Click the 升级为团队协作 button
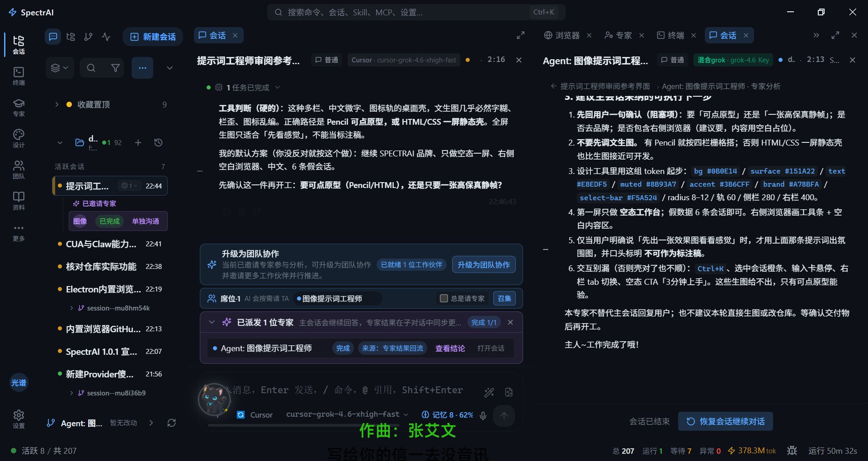The width and height of the screenshot is (868, 461). (x=484, y=265)
